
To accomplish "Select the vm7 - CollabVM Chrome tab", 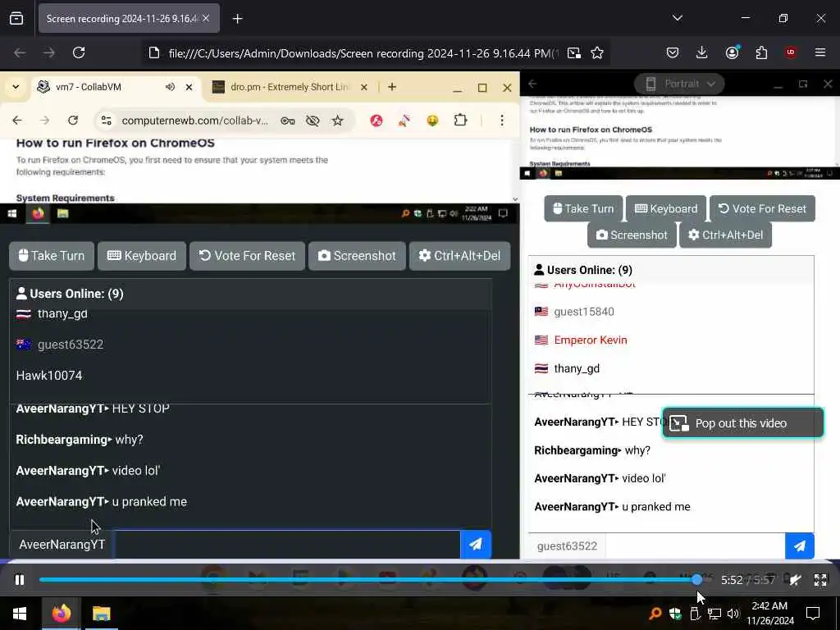I will [115, 87].
